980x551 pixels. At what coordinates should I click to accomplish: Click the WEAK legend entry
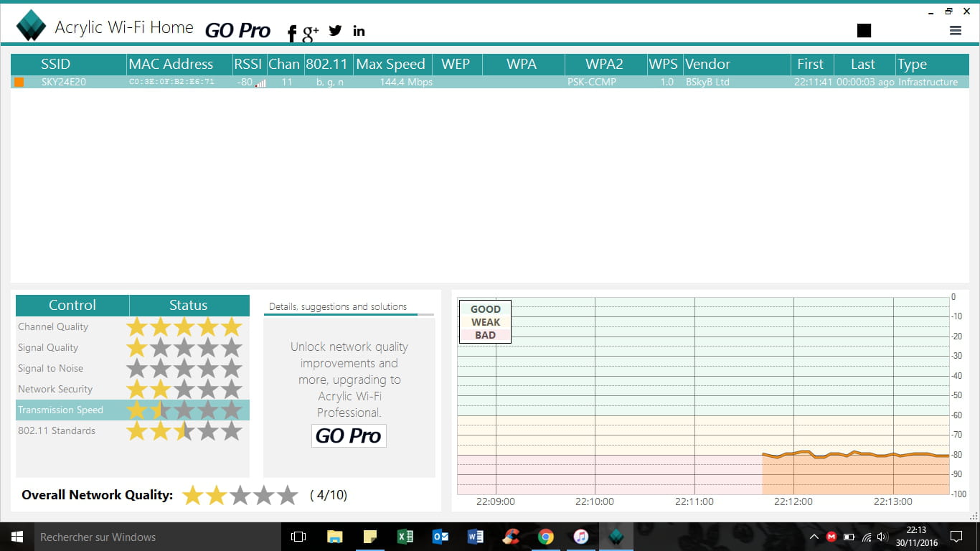pos(486,322)
